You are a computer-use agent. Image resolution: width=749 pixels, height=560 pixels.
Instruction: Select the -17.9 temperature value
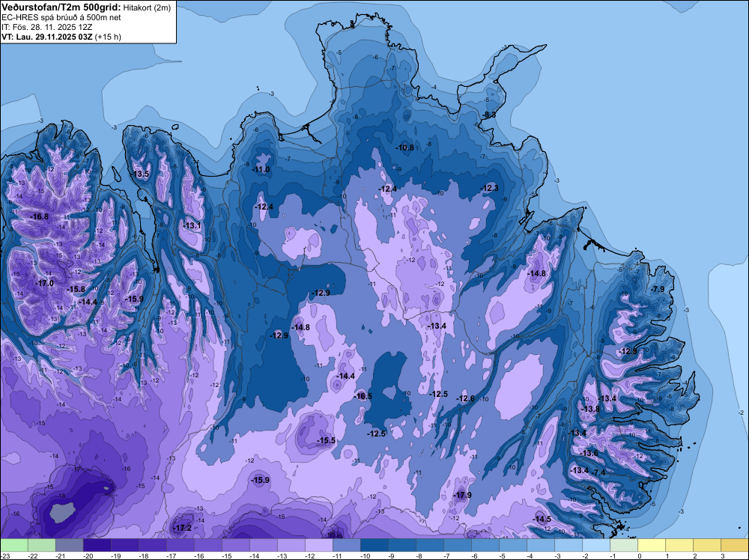463,495
